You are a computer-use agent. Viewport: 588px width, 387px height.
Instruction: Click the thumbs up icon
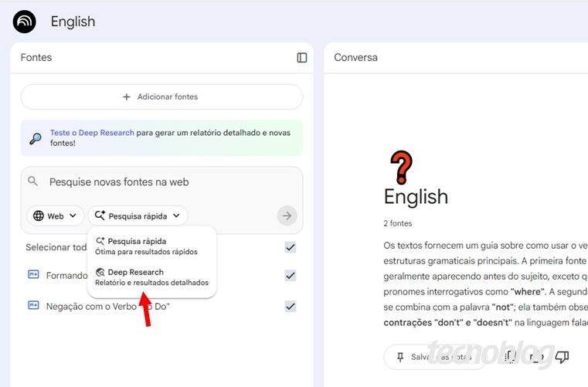[x=535, y=357]
